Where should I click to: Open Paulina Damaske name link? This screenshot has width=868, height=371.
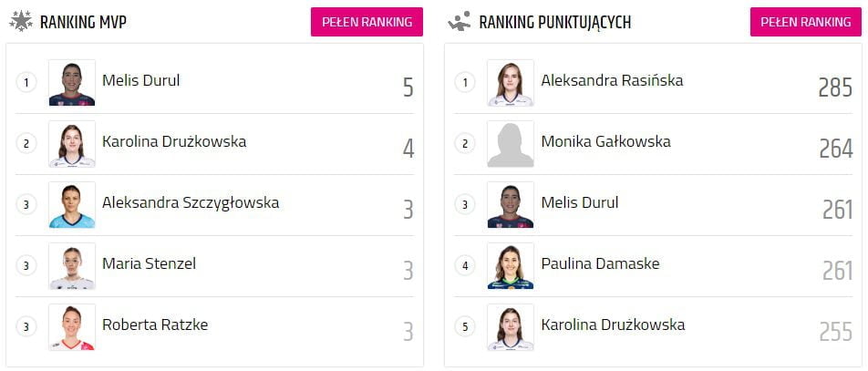coord(600,263)
